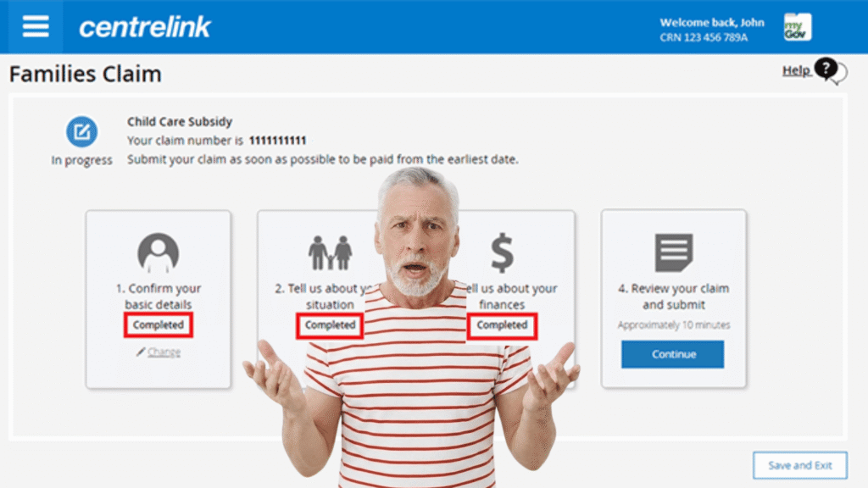Open step 4 Review your claim and submit
868x488 pixels.
pyautogui.click(x=674, y=296)
